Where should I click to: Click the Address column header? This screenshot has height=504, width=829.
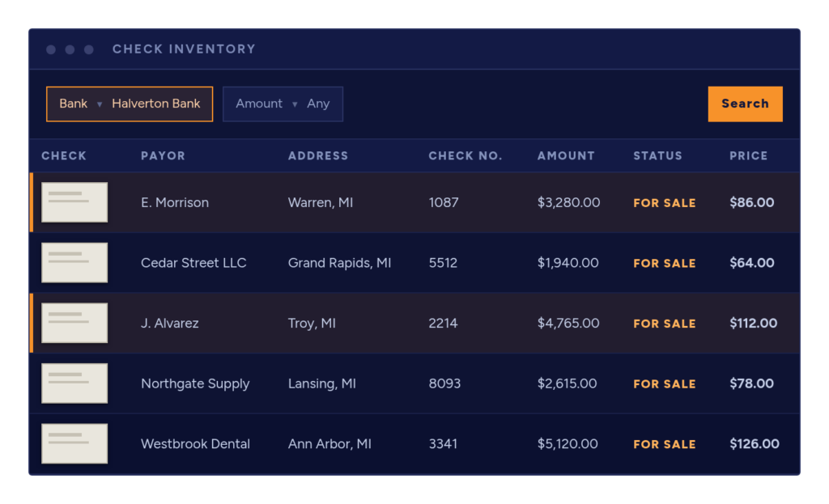coord(318,156)
